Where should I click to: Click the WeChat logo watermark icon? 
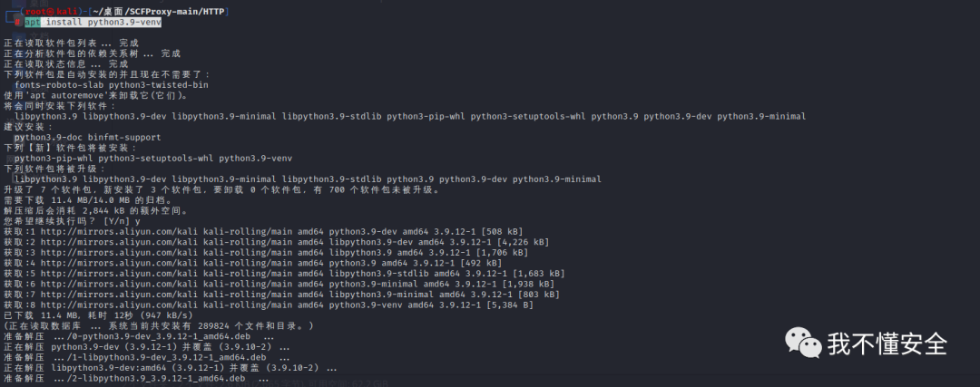tap(803, 343)
